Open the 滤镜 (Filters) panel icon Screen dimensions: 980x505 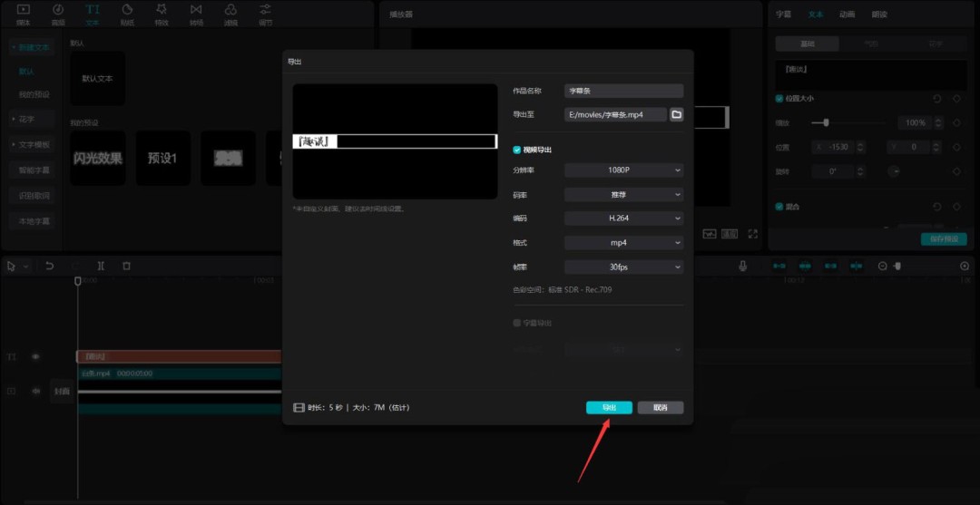coord(230,13)
